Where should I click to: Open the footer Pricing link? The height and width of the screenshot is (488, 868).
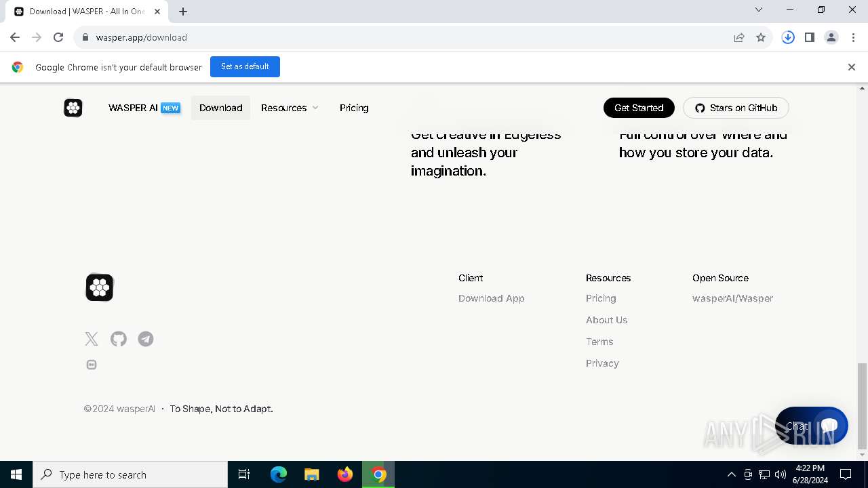[601, 298]
